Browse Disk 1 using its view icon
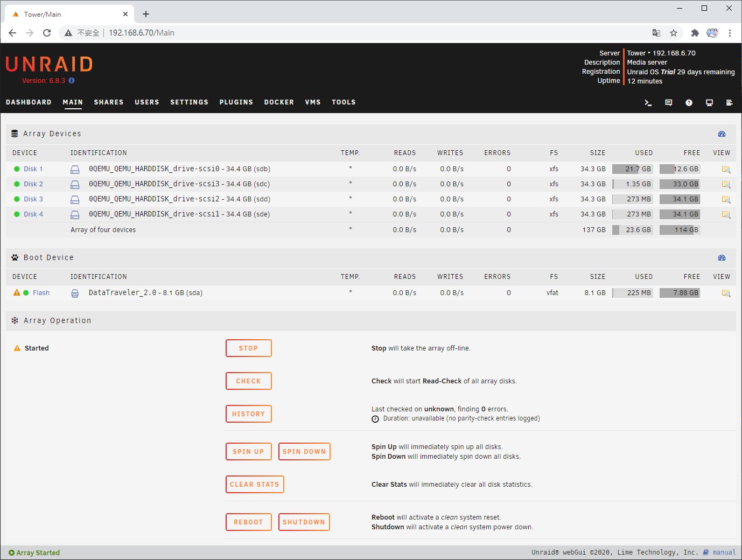The height and width of the screenshot is (560, 742). 726,170
